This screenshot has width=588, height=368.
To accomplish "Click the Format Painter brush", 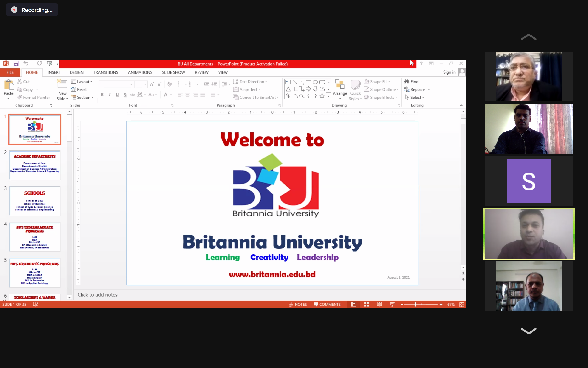I will click(33, 97).
